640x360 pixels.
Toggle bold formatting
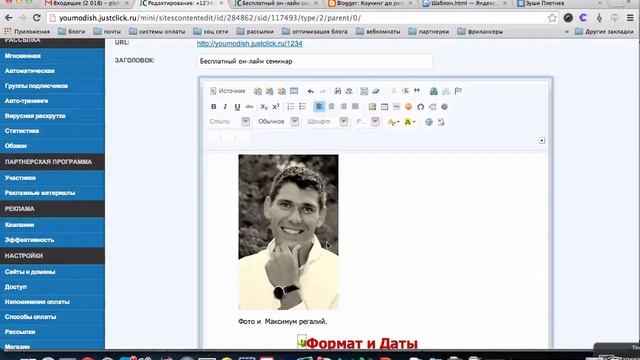213,107
